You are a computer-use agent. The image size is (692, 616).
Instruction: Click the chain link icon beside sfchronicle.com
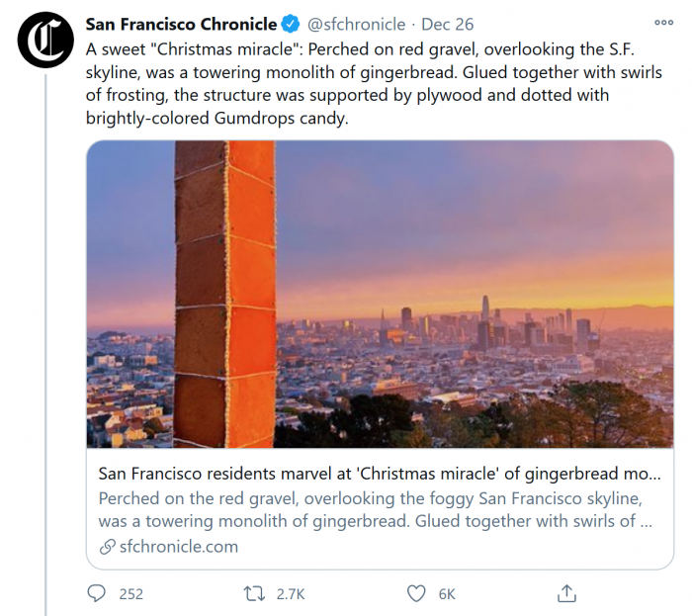(108, 547)
